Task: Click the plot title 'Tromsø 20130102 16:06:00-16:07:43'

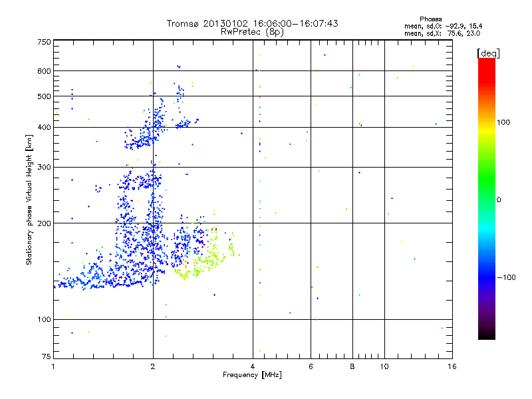Action: [x=252, y=23]
